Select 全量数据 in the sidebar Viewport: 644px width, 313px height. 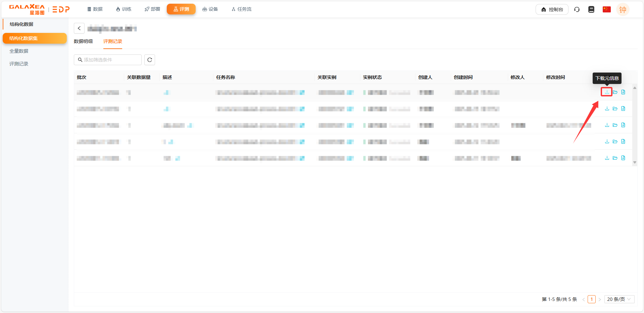(x=19, y=51)
